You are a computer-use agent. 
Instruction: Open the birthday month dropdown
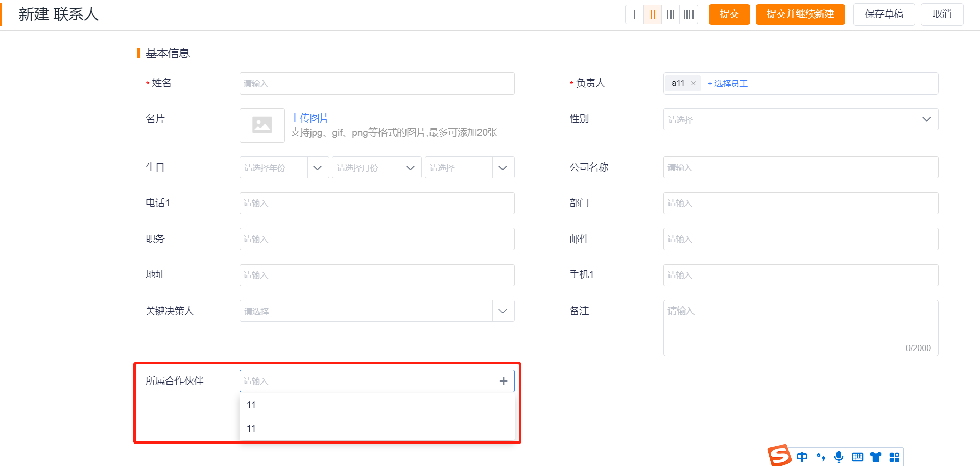[x=377, y=168]
